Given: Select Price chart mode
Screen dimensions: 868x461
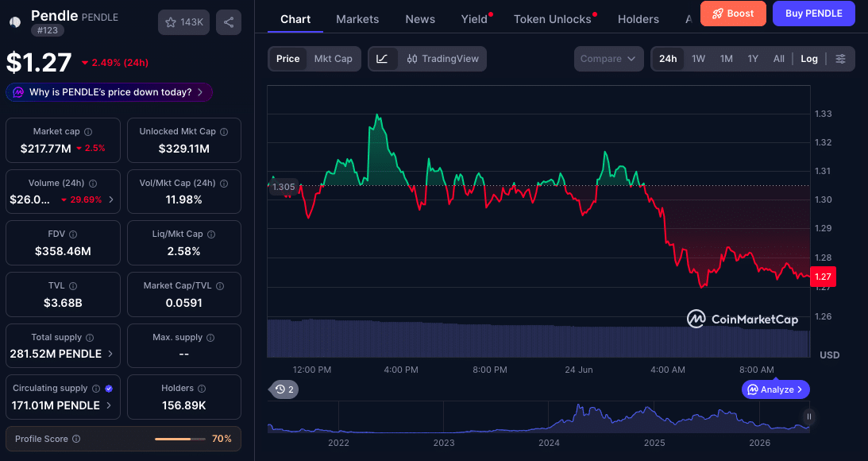Looking at the screenshot, I should [x=287, y=59].
